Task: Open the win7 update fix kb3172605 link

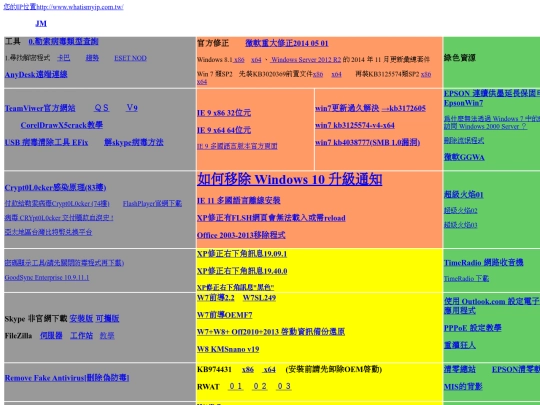Action: (370, 108)
